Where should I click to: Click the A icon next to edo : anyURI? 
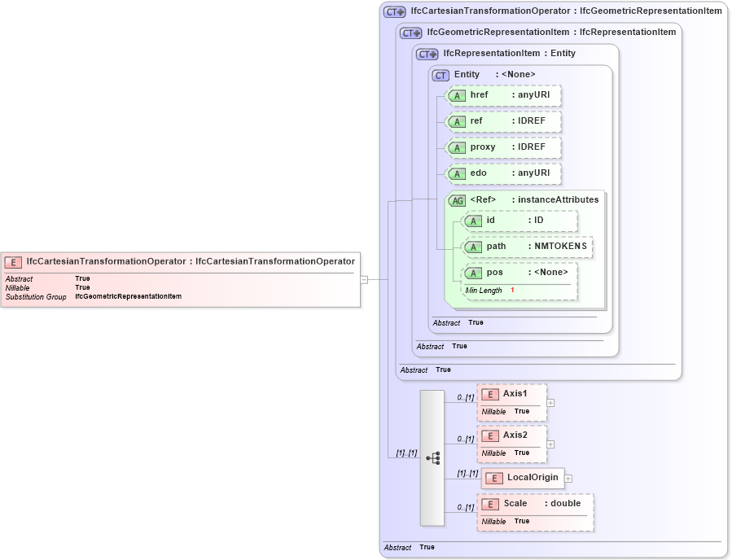point(457,173)
